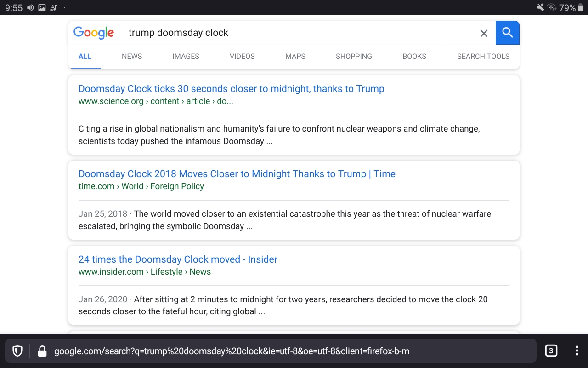Image resolution: width=588 pixels, height=368 pixels.
Task: Switch to the BOOKS tab
Action: 414,57
